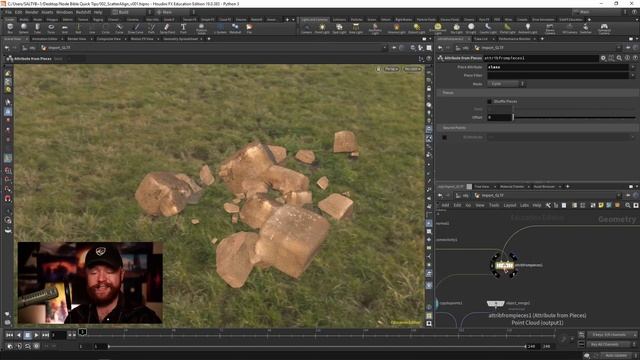Viewport: 640px width, 360px height.
Task: Open the Mode dropdown set to Cycle
Action: [506, 84]
